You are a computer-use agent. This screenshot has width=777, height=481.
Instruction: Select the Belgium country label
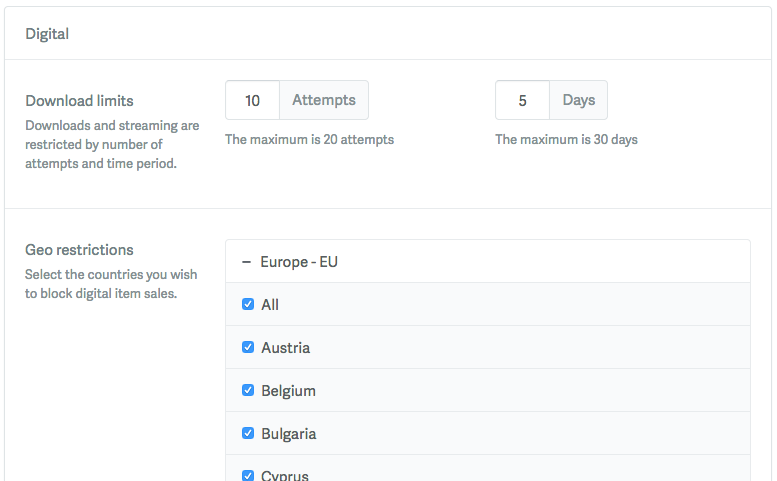pos(288,391)
